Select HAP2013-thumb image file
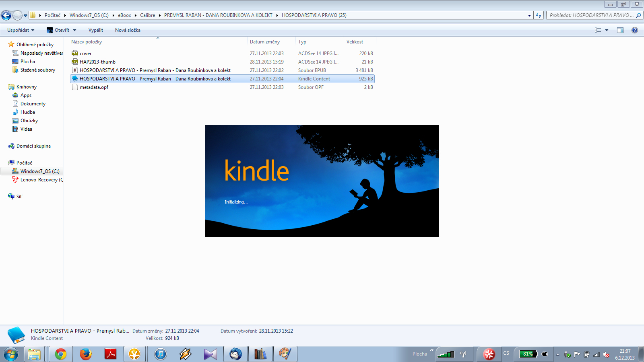Image resolution: width=644 pixels, height=362 pixels. pyautogui.click(x=97, y=62)
